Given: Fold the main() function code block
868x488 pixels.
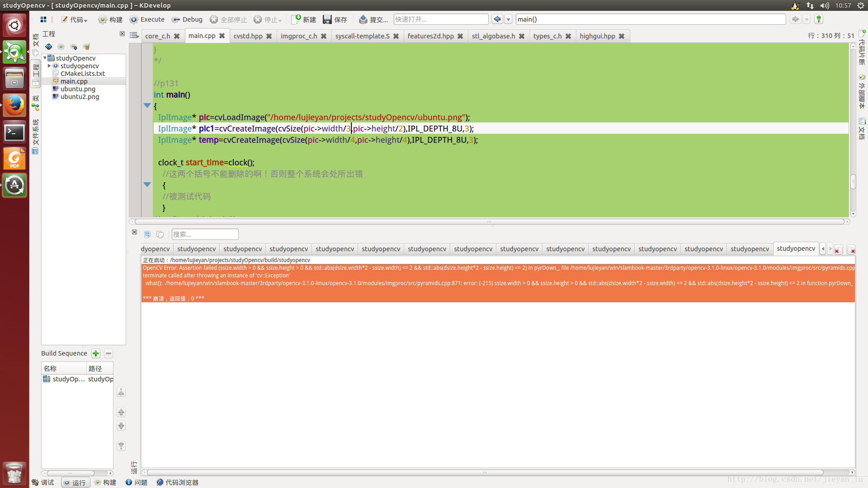Looking at the screenshot, I should point(147,105).
